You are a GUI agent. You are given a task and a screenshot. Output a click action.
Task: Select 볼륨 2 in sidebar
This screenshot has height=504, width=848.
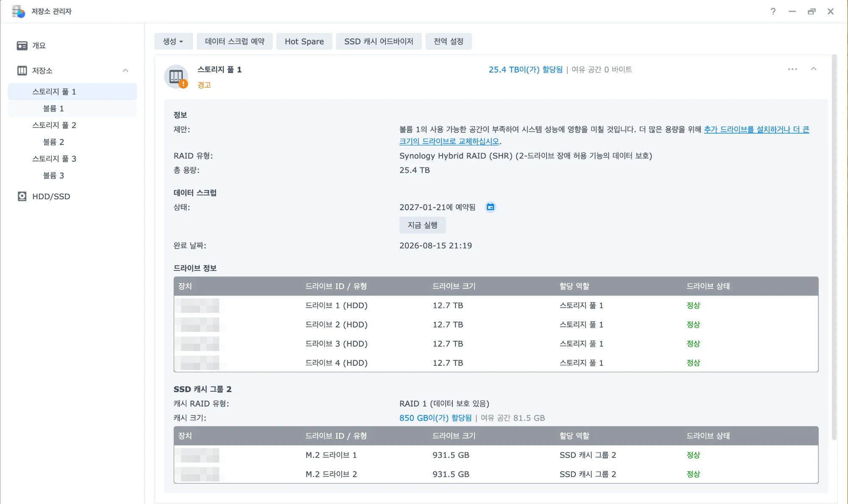coord(73,142)
